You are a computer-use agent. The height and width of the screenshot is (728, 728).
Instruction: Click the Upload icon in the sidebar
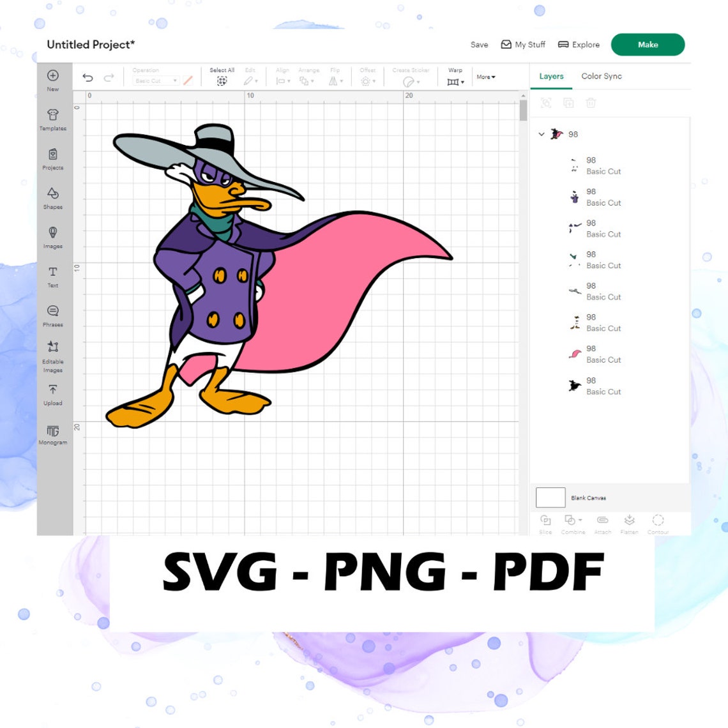coord(53,395)
